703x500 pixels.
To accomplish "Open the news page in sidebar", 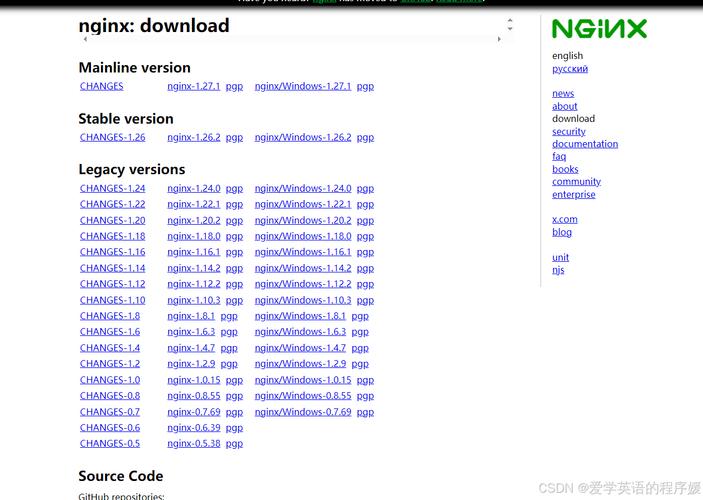I will click(563, 93).
